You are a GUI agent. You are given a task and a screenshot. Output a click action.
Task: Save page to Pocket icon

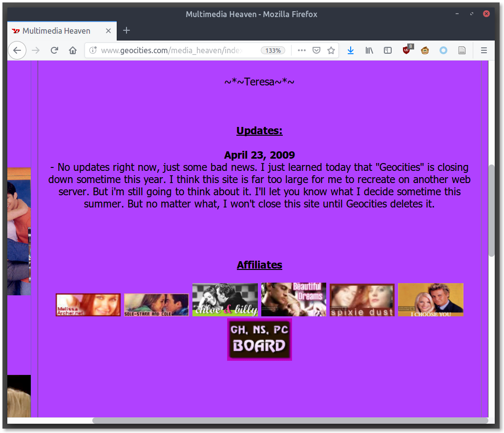point(316,50)
